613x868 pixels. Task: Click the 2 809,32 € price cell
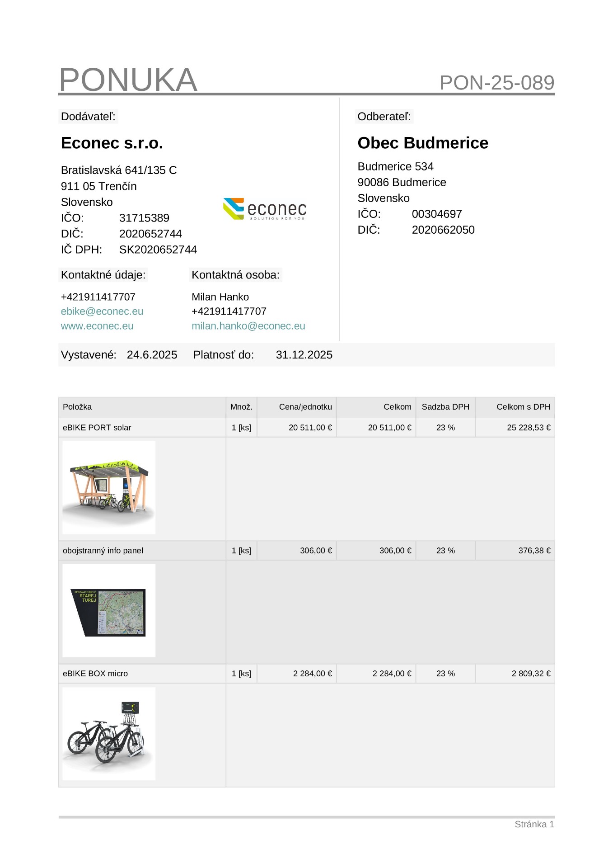[x=530, y=674]
